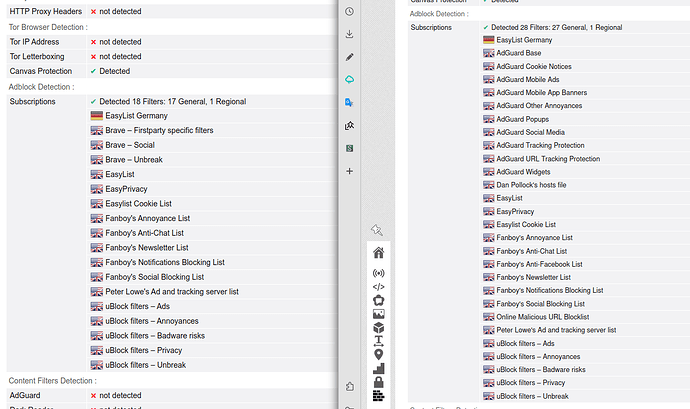
Task: Open the code brackets nav icon
Action: point(378,287)
